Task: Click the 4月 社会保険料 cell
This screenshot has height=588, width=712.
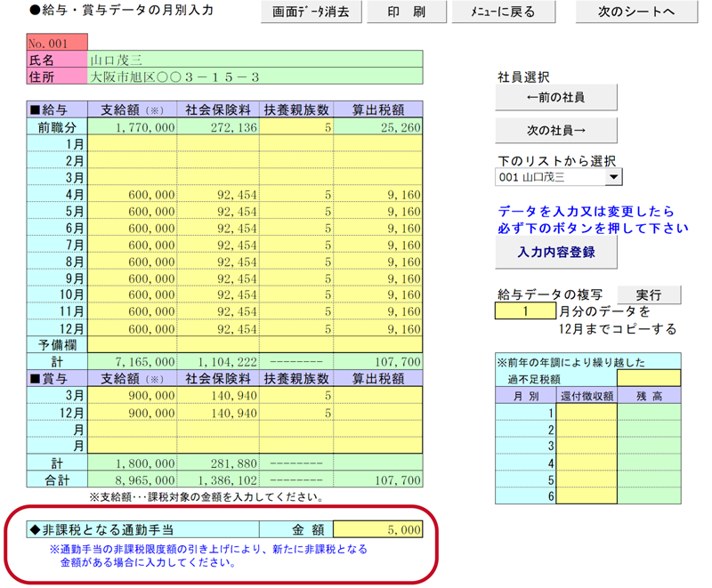Action: click(218, 195)
